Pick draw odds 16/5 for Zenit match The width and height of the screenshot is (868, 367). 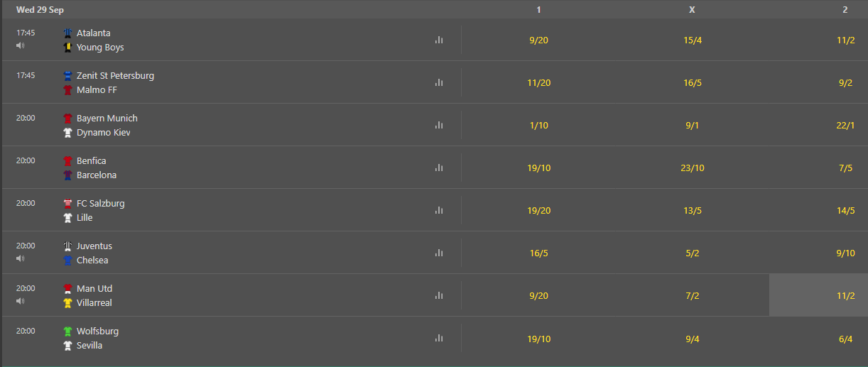(x=692, y=83)
